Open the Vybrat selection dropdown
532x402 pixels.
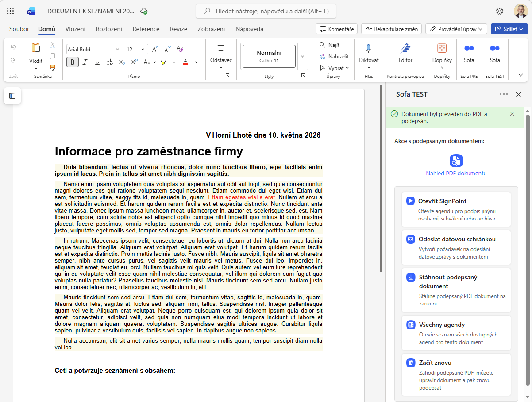(334, 68)
